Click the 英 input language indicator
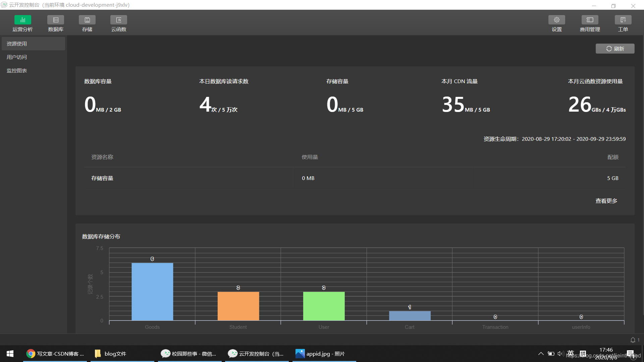The width and height of the screenshot is (644, 362). click(x=571, y=354)
